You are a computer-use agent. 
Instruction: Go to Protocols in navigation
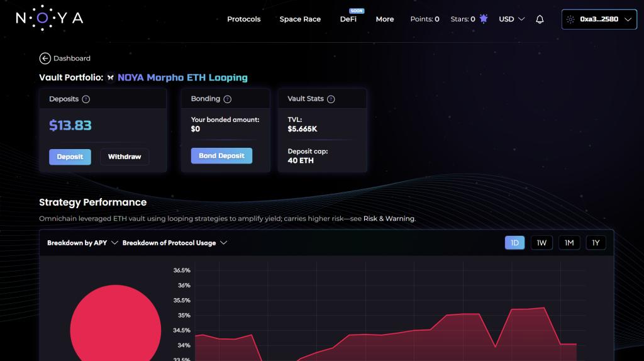pyautogui.click(x=243, y=19)
